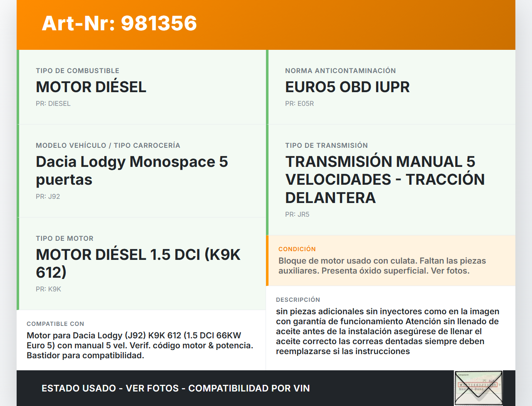Click the PR: E05R code
This screenshot has width=532, height=406.
(x=299, y=104)
